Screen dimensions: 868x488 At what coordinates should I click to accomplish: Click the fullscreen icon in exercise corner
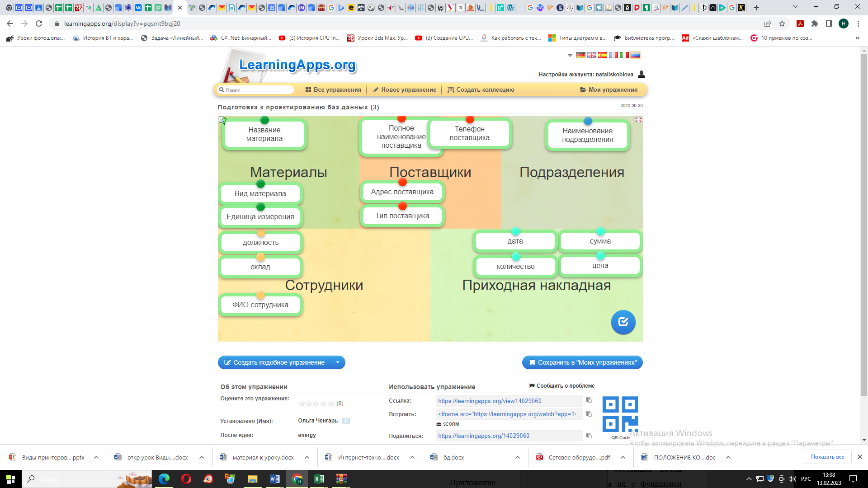click(638, 120)
